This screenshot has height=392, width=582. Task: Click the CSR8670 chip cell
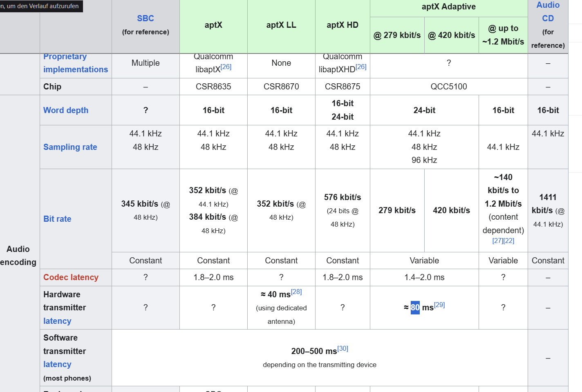click(x=281, y=87)
